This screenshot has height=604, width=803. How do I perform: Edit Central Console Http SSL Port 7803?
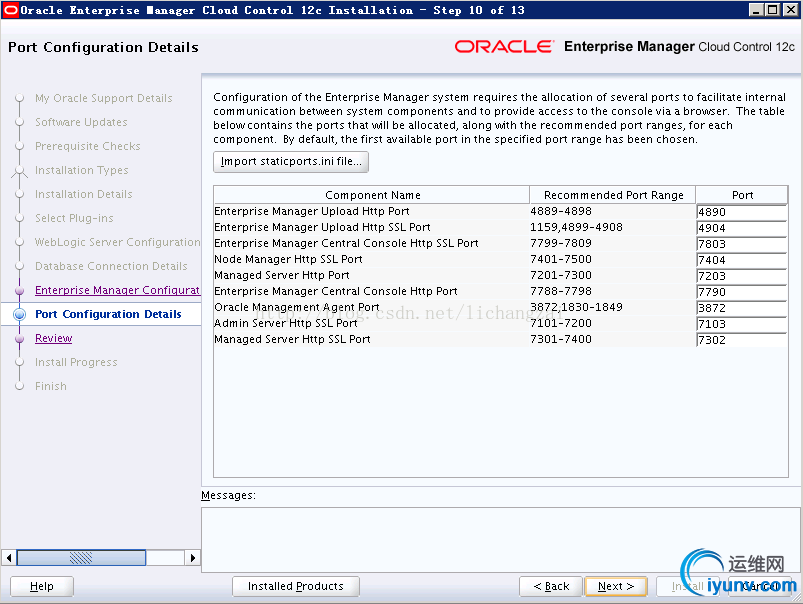tap(742, 244)
